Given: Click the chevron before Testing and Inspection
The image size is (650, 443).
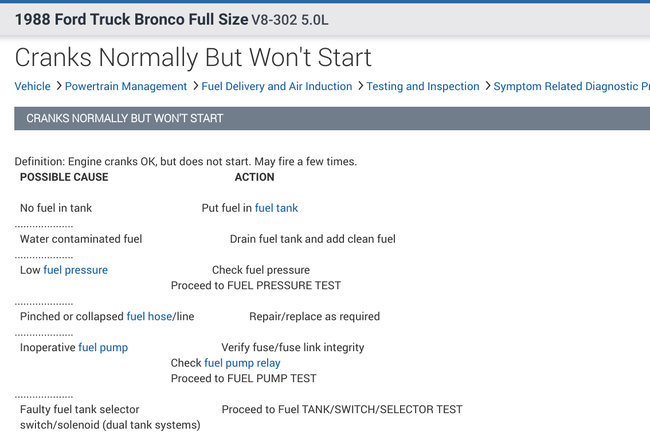Looking at the screenshot, I should click(x=359, y=87).
